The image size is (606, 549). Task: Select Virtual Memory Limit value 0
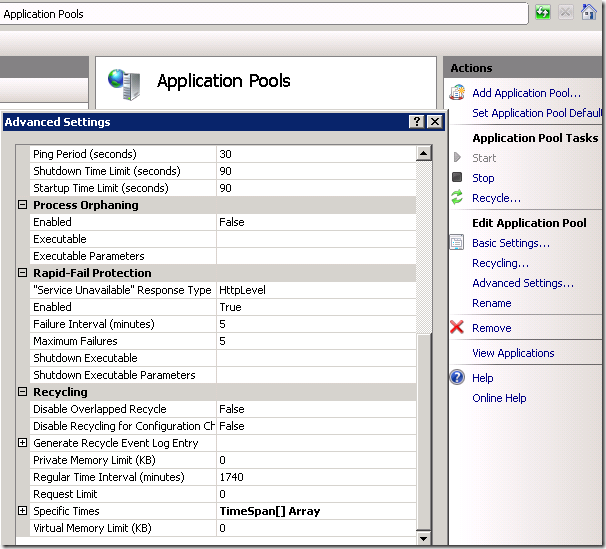click(x=222, y=528)
